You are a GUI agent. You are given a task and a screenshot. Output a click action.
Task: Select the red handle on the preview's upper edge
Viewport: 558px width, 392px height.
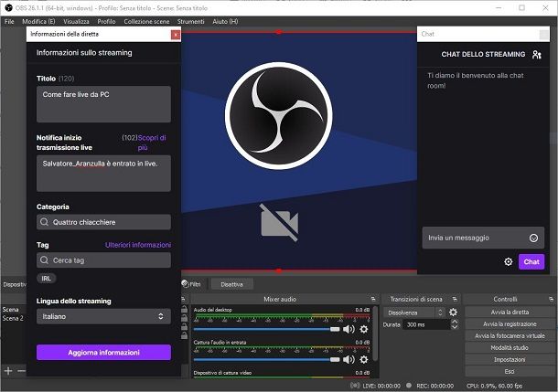[x=279, y=32]
